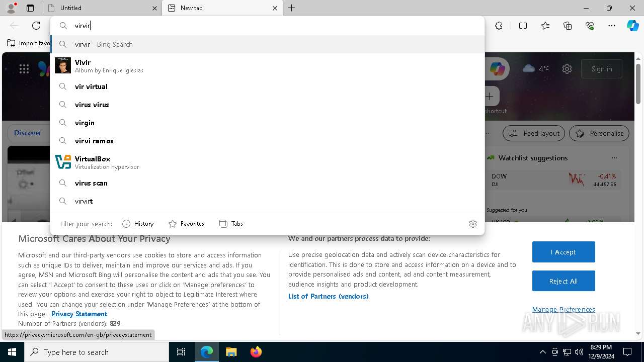Open address bar search settings gear
The image size is (644, 362).
click(x=473, y=224)
